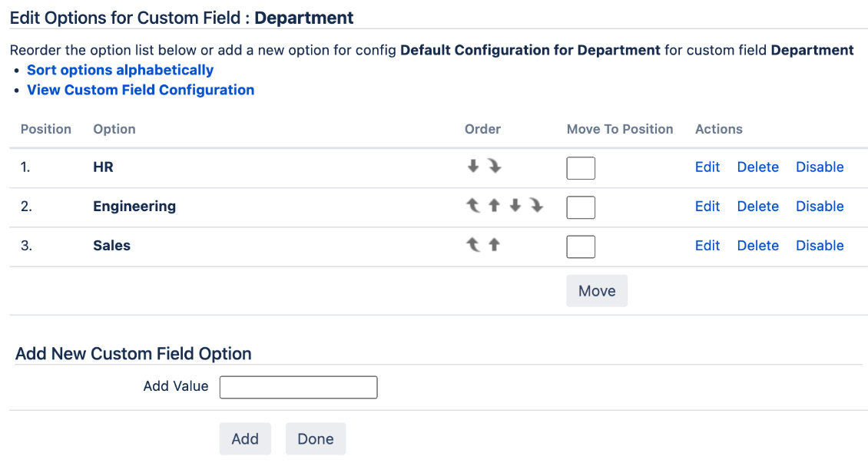This screenshot has width=868, height=463.
Task: Click the Done button
Action: click(x=316, y=438)
